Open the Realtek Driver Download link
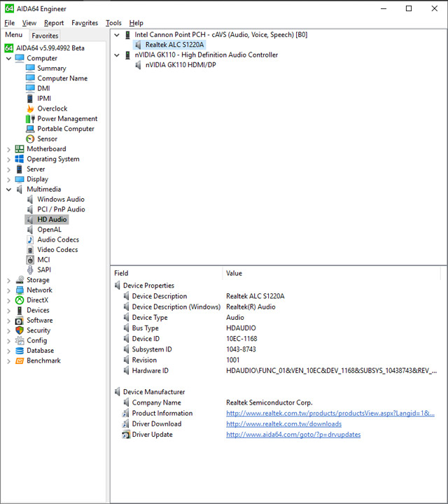 pyautogui.click(x=283, y=423)
